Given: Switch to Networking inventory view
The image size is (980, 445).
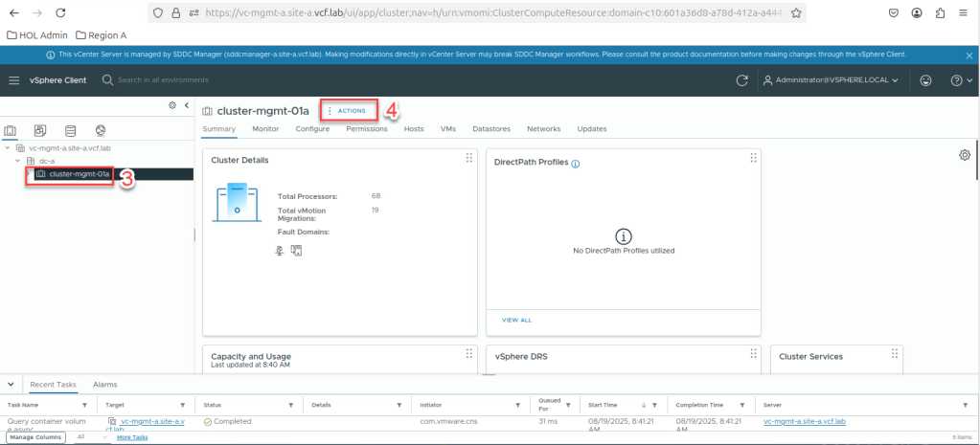Looking at the screenshot, I should pos(101,131).
